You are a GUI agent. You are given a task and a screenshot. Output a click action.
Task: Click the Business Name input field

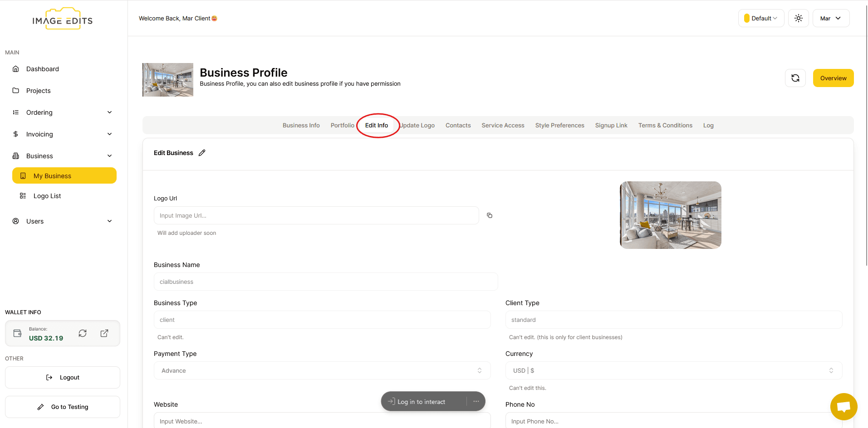(x=325, y=282)
